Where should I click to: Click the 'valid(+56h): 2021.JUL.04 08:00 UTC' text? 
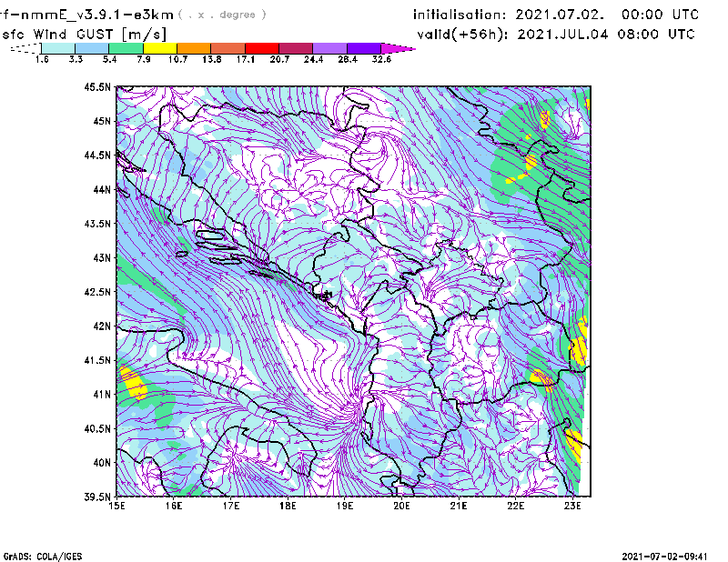[x=556, y=35]
